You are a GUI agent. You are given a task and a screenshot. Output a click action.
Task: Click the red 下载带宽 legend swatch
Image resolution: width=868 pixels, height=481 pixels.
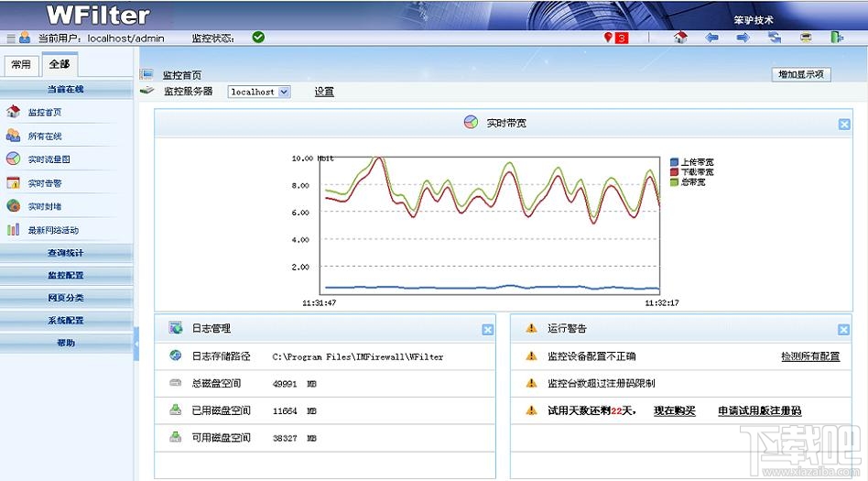[x=674, y=172]
